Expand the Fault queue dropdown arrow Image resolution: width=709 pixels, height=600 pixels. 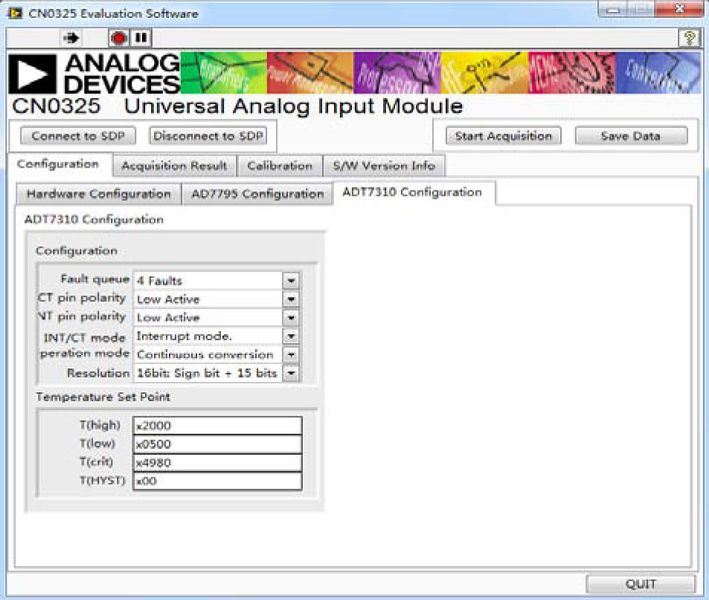pos(291,281)
